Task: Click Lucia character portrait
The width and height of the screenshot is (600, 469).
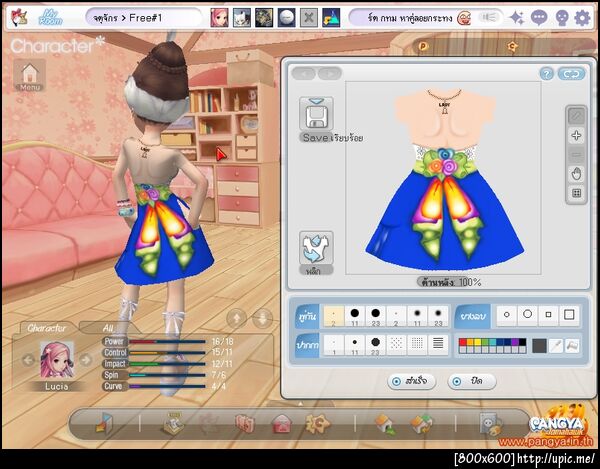Action: (57, 360)
